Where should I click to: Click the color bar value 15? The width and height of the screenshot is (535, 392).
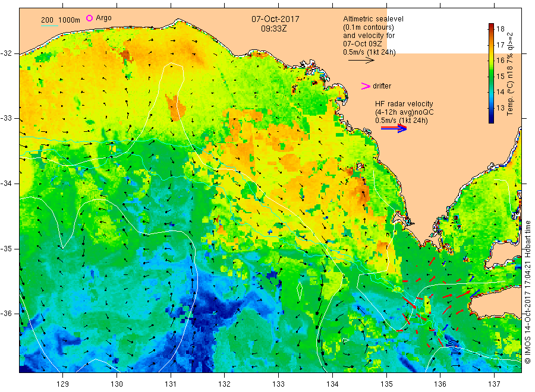[500, 77]
